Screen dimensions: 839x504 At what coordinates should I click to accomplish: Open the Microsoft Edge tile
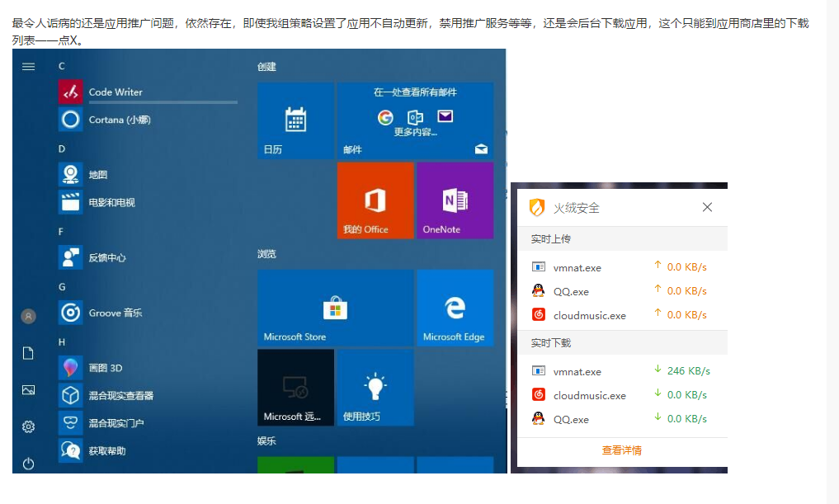455,308
